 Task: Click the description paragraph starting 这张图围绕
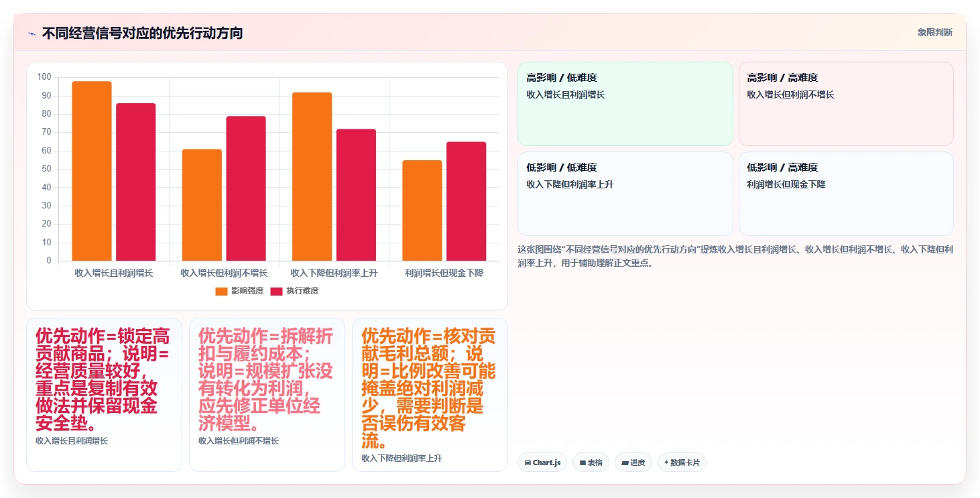(x=735, y=256)
